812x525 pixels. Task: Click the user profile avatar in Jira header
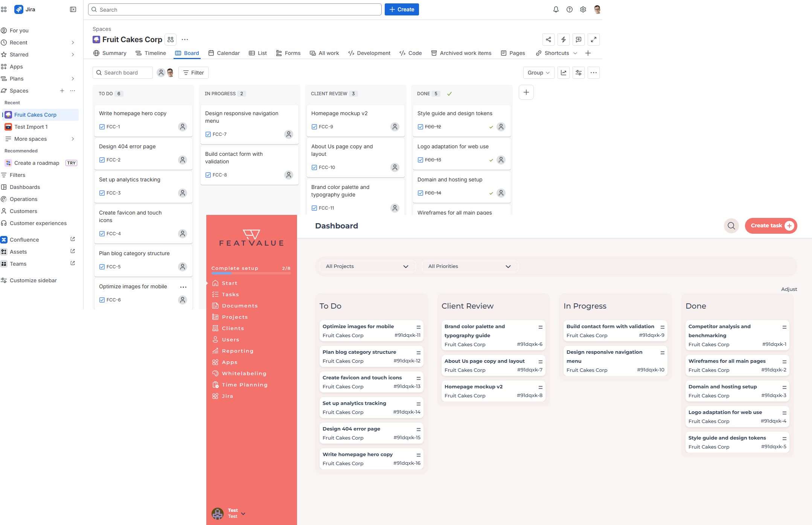tap(597, 9)
